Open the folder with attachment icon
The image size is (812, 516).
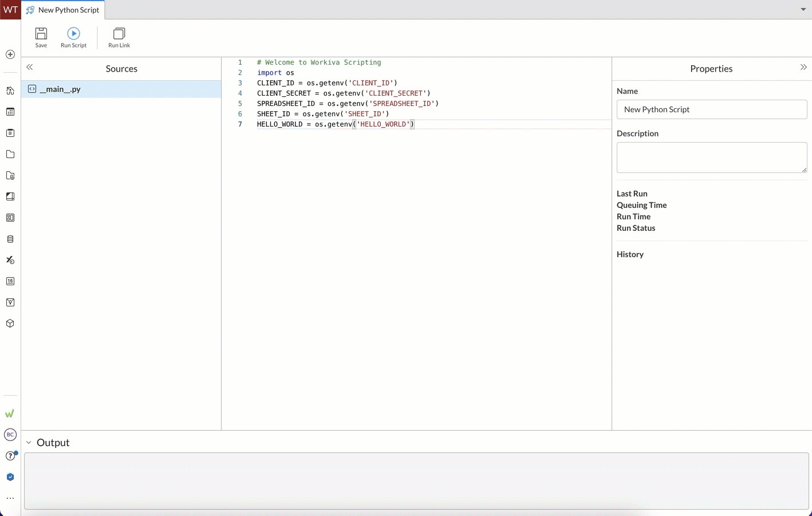(10, 175)
